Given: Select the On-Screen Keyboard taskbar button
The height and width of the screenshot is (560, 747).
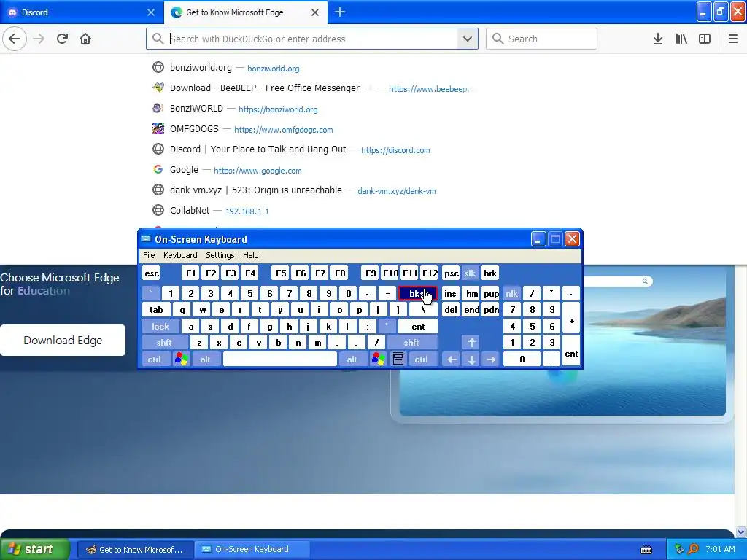Looking at the screenshot, I should (252, 550).
